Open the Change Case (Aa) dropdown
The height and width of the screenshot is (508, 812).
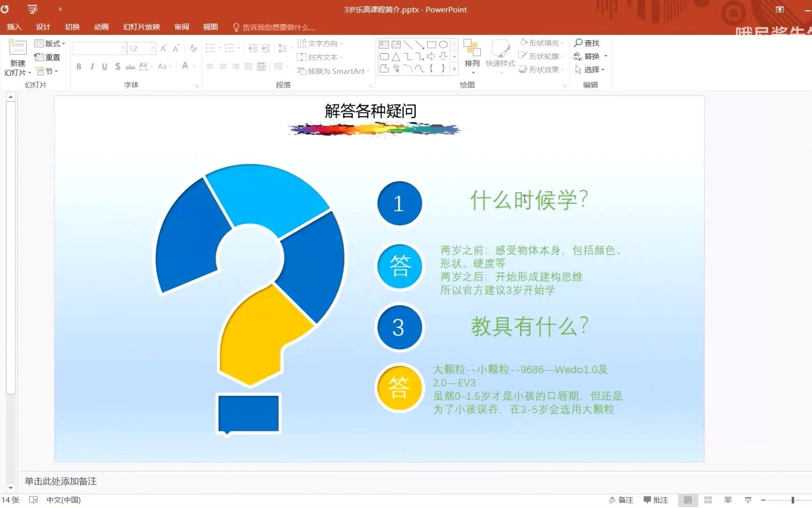point(164,66)
